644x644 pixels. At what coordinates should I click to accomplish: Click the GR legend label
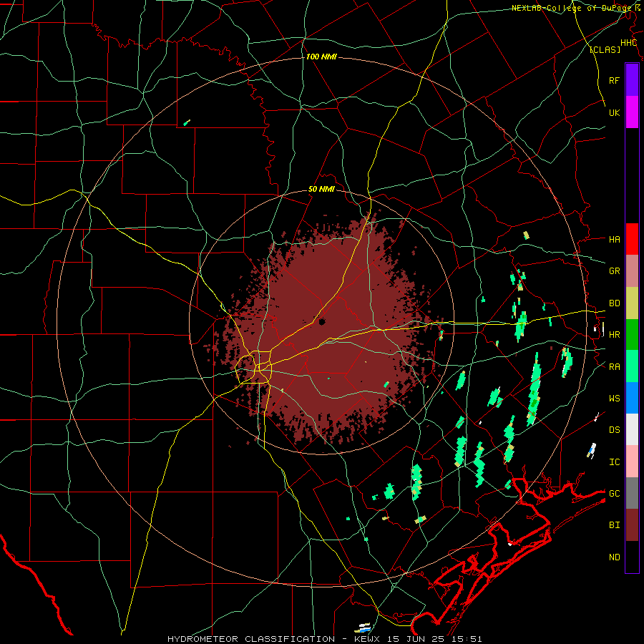(614, 271)
